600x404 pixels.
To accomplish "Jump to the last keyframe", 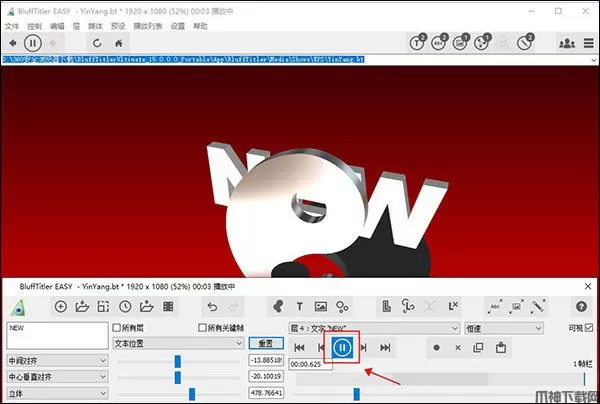I will click(x=386, y=348).
